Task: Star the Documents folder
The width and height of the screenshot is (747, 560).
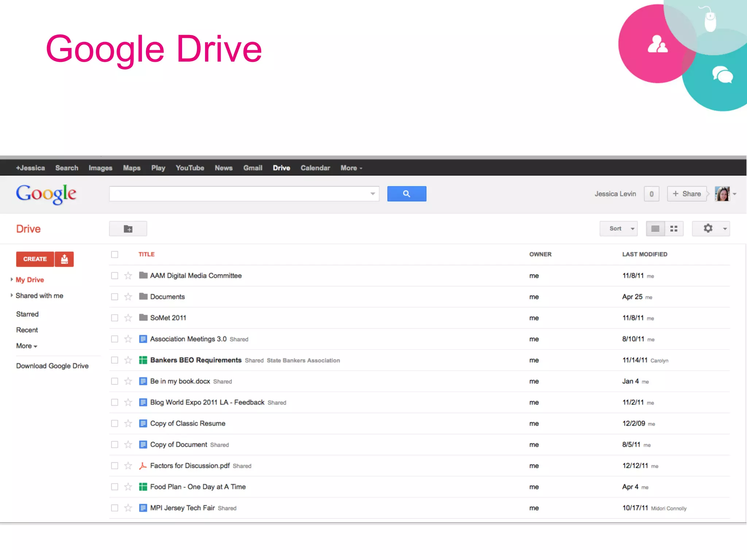Action: (128, 297)
